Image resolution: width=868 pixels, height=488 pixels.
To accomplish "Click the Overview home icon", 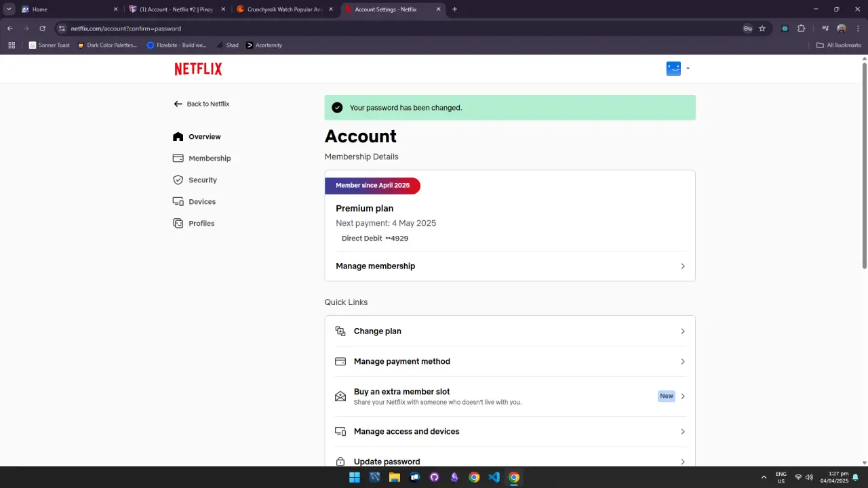I will click(x=178, y=136).
